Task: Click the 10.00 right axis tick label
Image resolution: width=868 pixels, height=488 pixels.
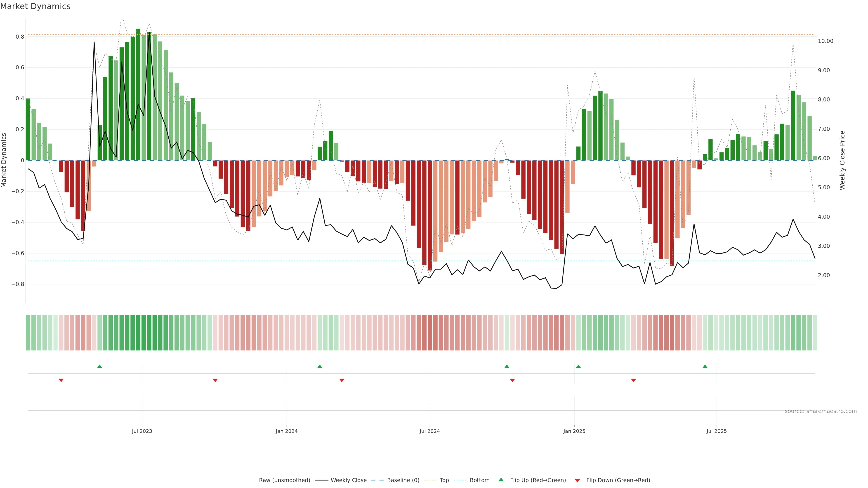Action: [x=826, y=41]
